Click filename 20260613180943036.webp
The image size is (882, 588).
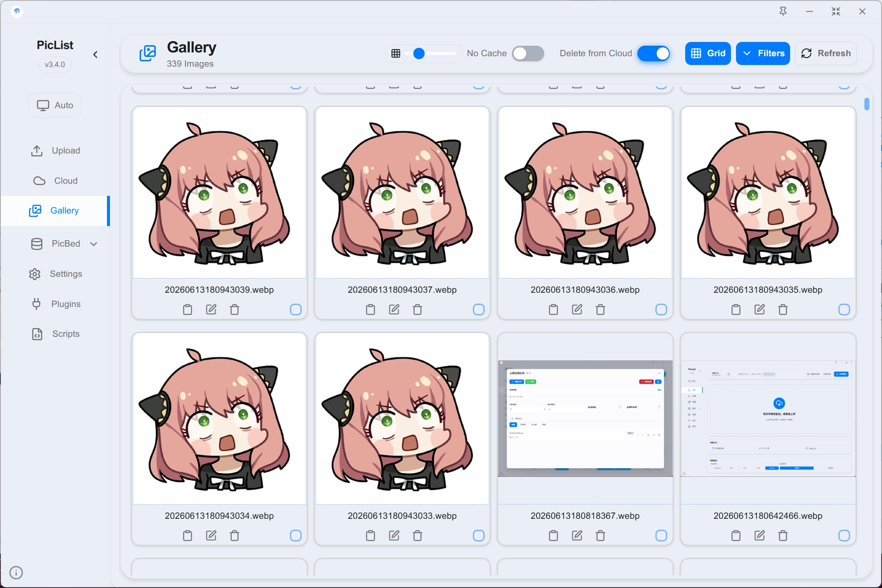pyautogui.click(x=585, y=290)
